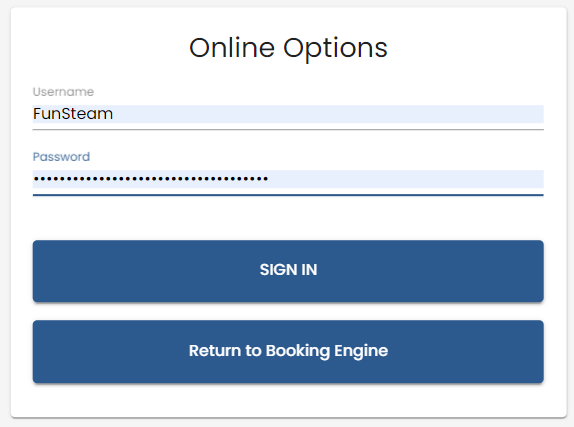The height and width of the screenshot is (427, 574).
Task: Select the word Online in the title
Action: coord(232,48)
